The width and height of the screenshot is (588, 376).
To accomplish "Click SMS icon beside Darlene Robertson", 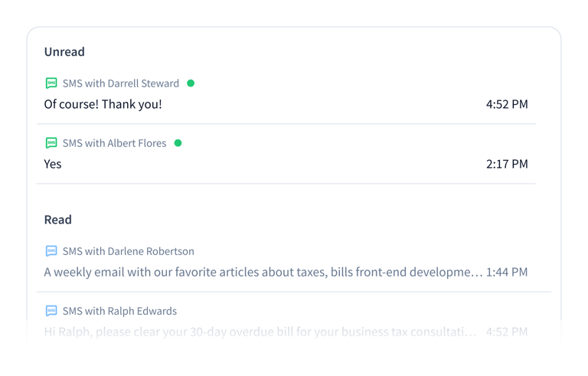I will [x=51, y=251].
